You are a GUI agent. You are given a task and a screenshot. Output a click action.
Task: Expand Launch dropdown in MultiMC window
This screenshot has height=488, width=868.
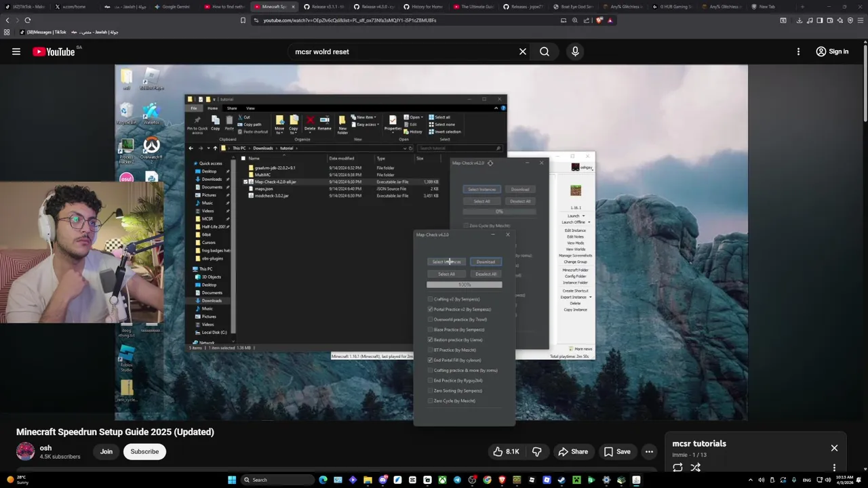(x=583, y=216)
